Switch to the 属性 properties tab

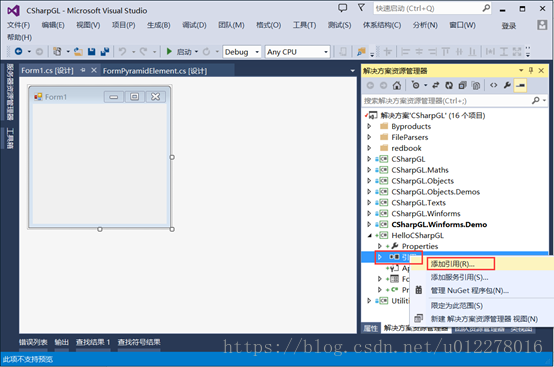tap(371, 328)
